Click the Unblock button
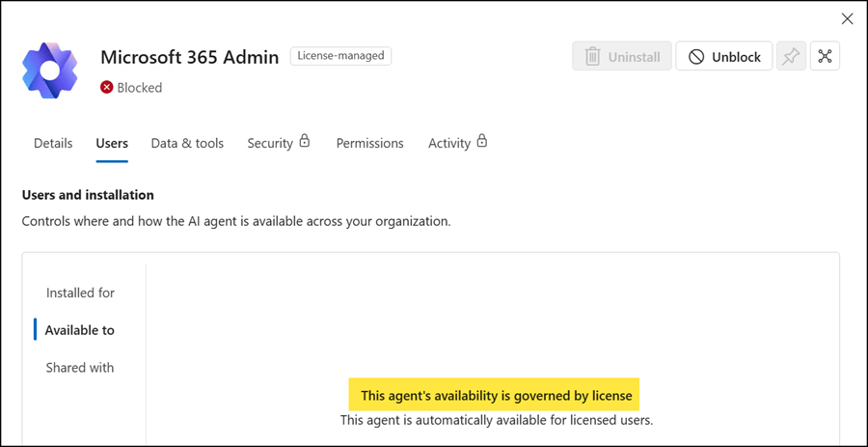This screenshot has height=447, width=868. [723, 56]
